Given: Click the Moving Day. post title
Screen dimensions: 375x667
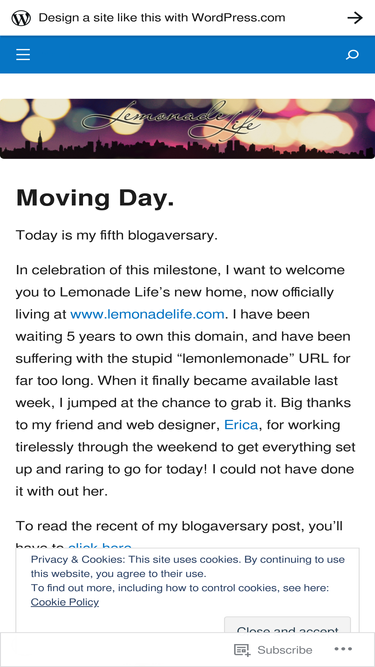Looking at the screenshot, I should point(95,198).
